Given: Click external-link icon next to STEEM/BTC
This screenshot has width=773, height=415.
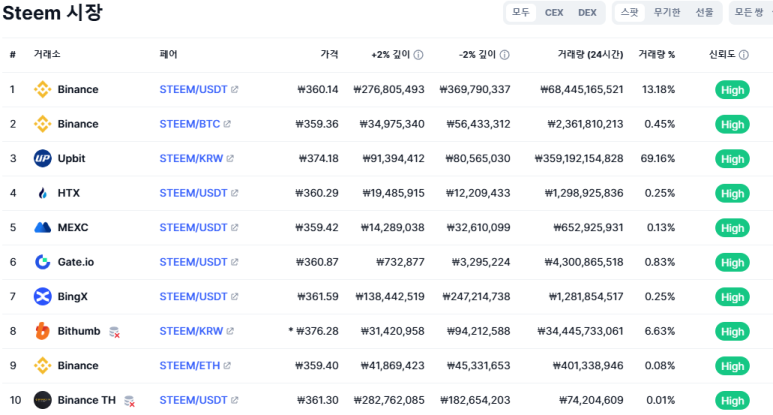Looking at the screenshot, I should pyautogui.click(x=227, y=124).
